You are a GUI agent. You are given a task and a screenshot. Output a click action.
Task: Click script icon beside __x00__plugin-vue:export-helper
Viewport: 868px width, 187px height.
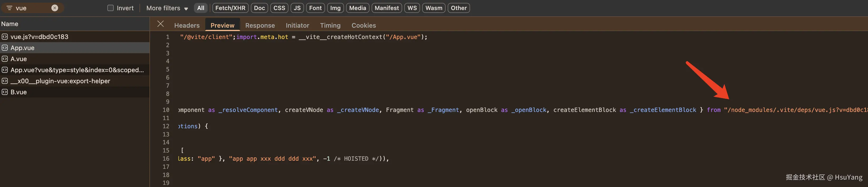(x=5, y=81)
